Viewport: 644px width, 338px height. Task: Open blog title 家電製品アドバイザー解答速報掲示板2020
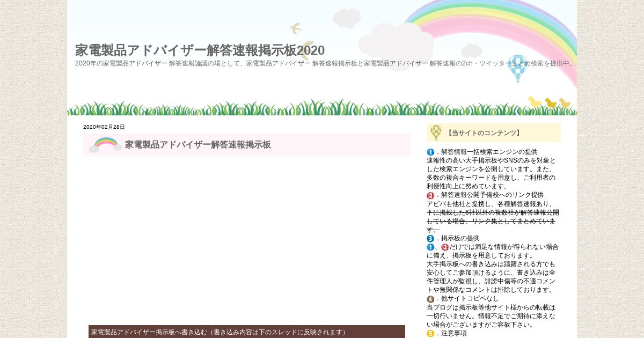[x=200, y=50]
